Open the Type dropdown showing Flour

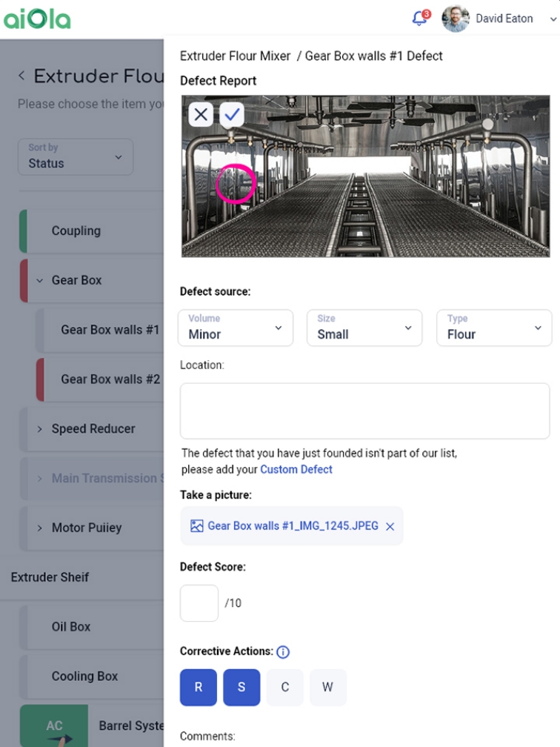494,328
